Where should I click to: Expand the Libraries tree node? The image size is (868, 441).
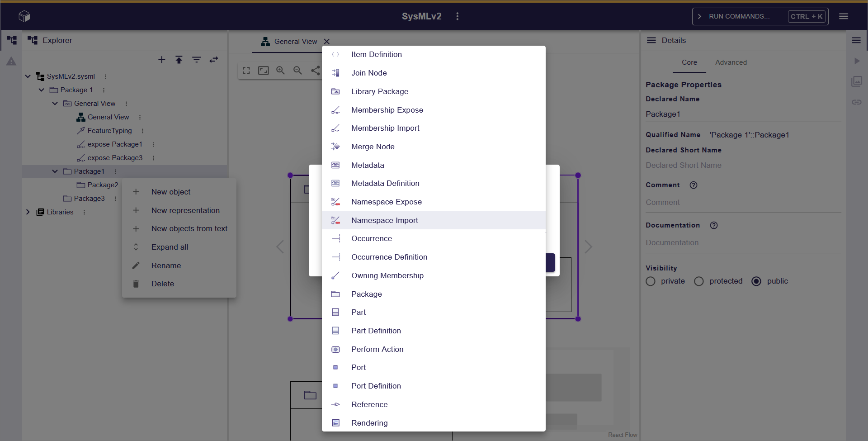coord(28,212)
